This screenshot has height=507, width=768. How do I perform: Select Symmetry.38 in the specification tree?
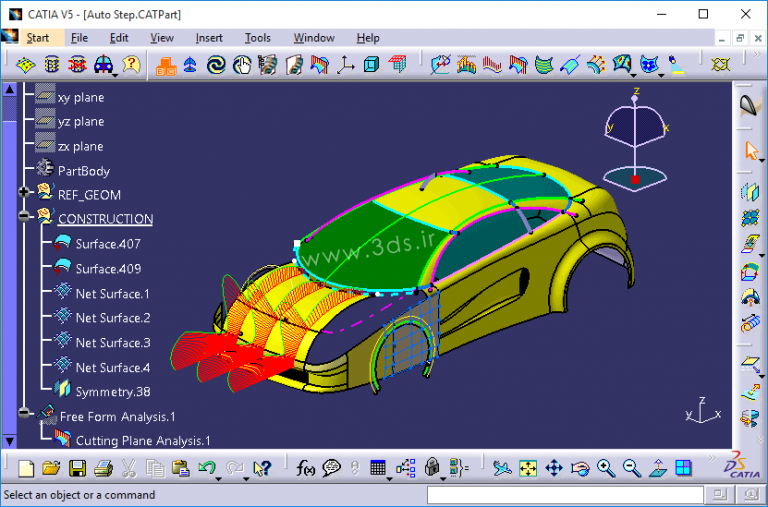coord(110,391)
